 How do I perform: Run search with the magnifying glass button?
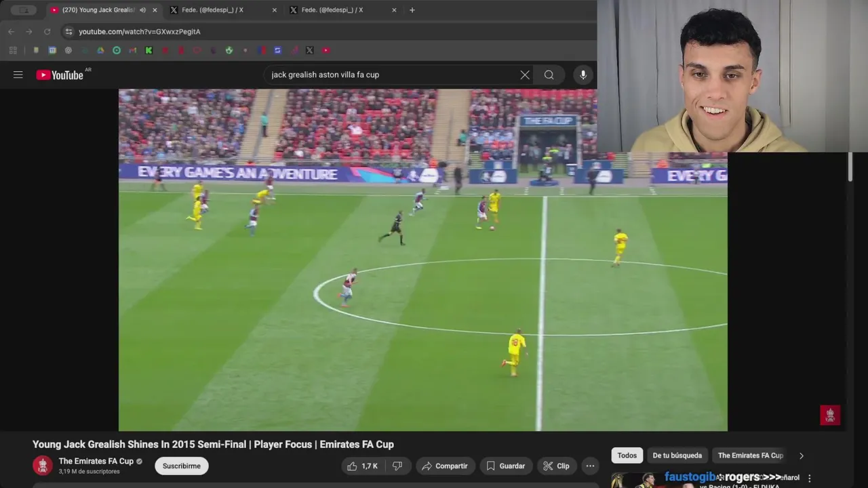coord(549,75)
